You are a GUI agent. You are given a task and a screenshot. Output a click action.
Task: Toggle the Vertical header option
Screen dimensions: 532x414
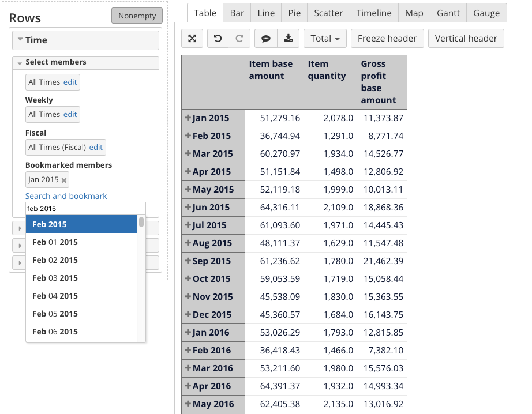pos(466,39)
